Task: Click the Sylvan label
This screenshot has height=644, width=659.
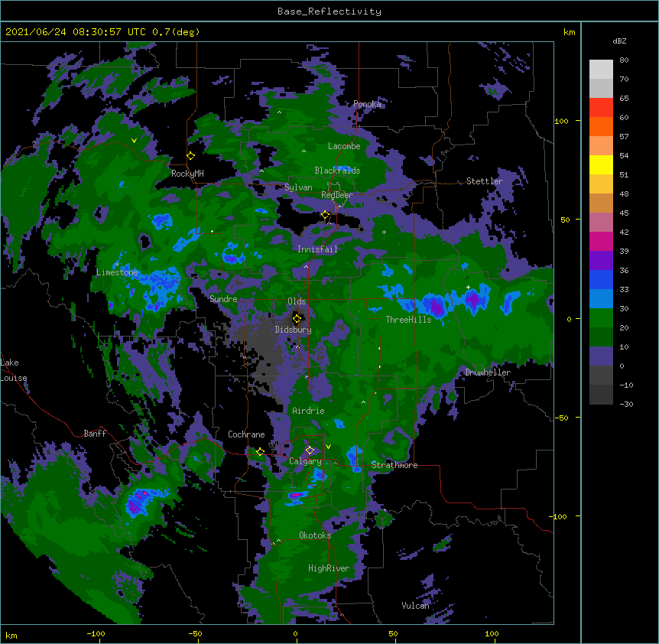Action: (x=298, y=187)
